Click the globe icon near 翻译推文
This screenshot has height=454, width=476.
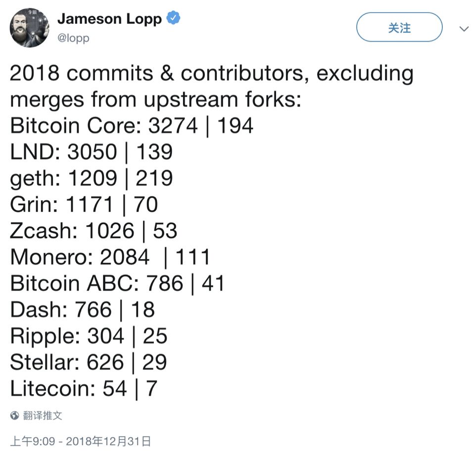(x=15, y=415)
